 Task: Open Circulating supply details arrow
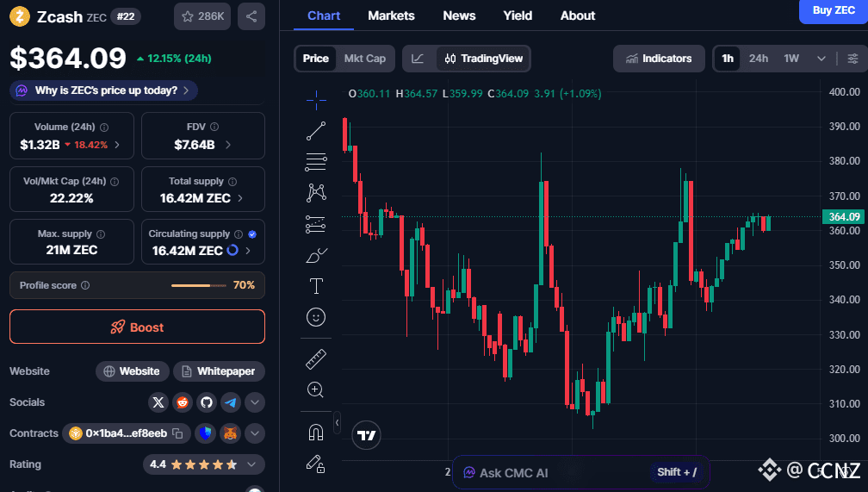(x=248, y=251)
